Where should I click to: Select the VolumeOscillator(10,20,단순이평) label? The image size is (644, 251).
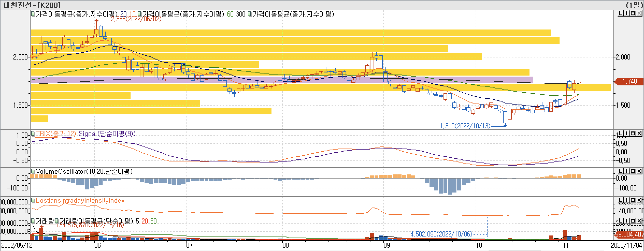point(84,171)
